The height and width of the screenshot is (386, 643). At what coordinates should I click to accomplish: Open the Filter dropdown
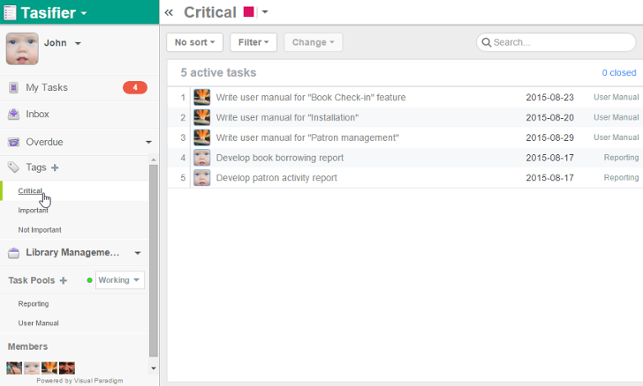253,42
